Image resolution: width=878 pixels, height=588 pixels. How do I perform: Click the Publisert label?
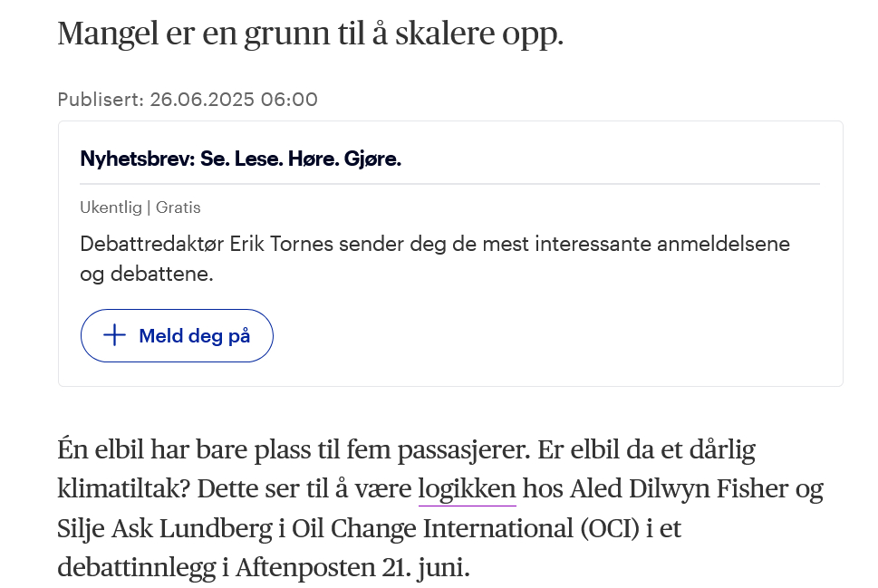point(100,99)
